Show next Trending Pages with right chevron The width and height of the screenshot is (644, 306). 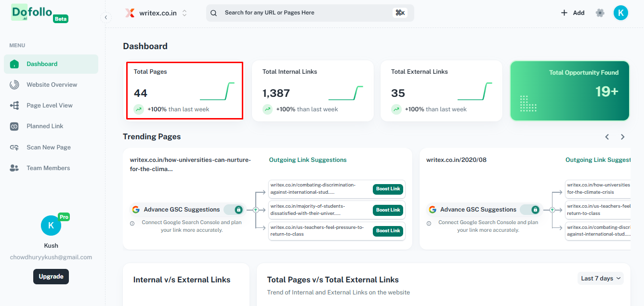point(623,137)
